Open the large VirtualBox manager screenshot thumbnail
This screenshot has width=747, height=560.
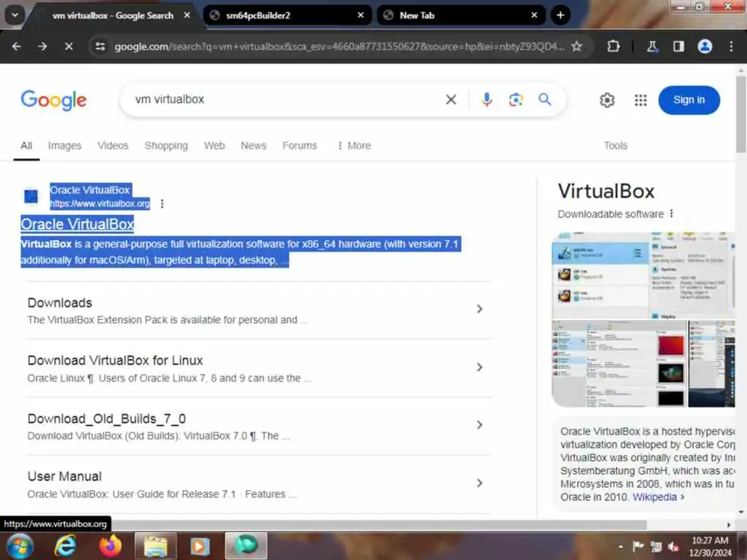pos(643,275)
